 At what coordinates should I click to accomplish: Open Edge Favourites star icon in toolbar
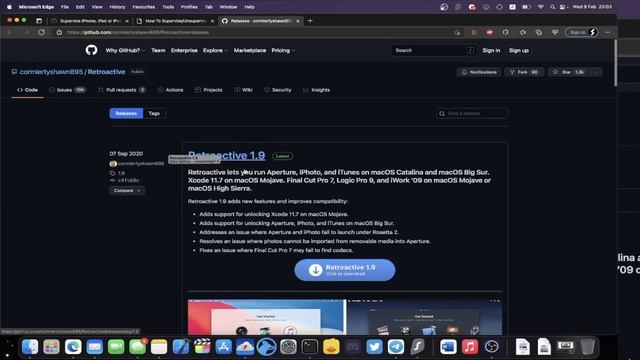pyautogui.click(x=522, y=32)
